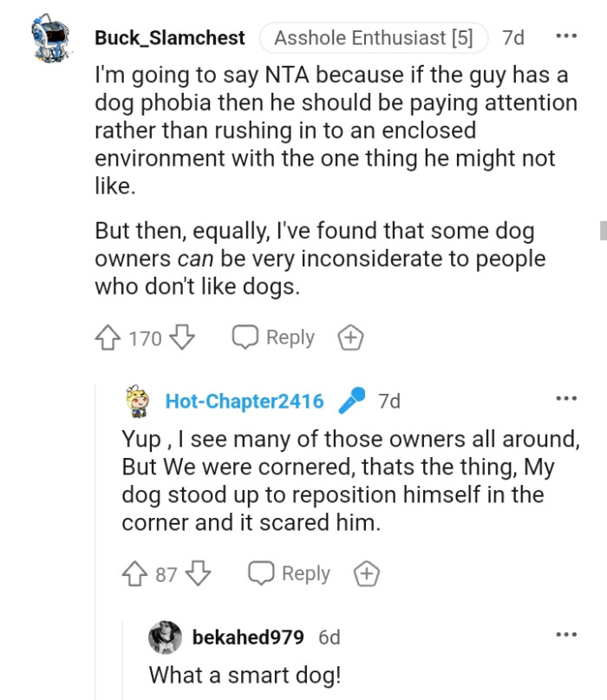Open bekahed979's profile avatar
The image size is (607, 700).
point(165,638)
